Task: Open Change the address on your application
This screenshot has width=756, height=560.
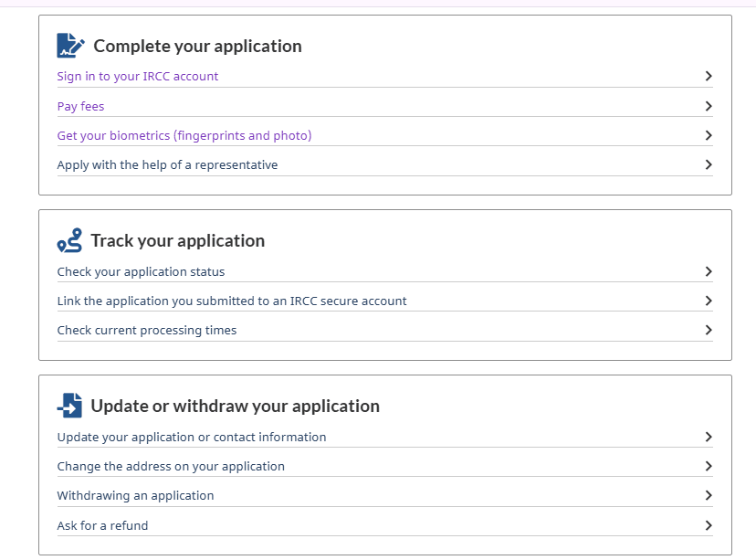Action: click(x=171, y=467)
